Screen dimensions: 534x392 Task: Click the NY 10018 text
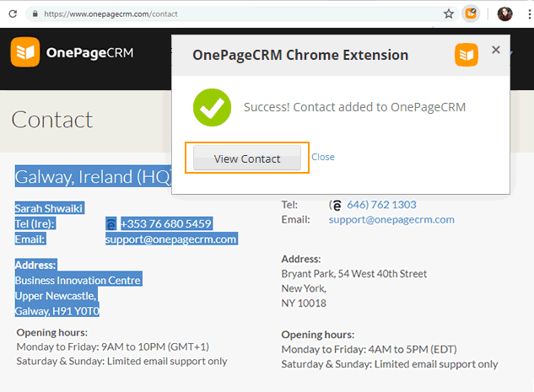click(304, 303)
